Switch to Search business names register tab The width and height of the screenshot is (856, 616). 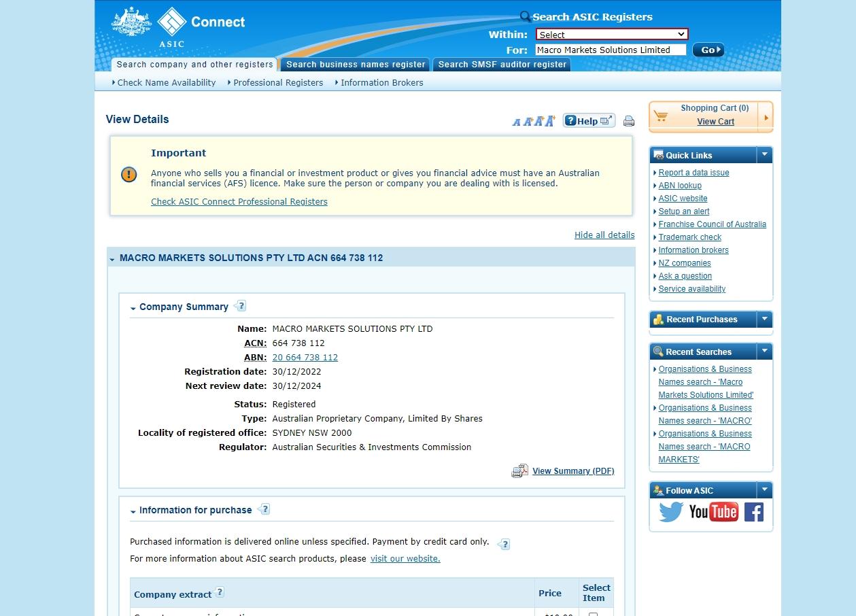click(356, 65)
